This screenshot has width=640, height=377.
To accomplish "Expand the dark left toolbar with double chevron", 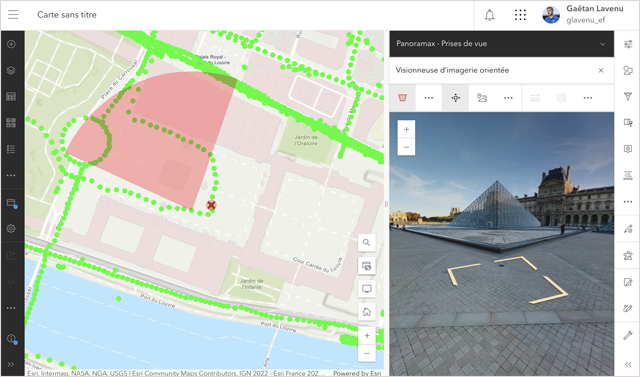I will pyautogui.click(x=11, y=364).
